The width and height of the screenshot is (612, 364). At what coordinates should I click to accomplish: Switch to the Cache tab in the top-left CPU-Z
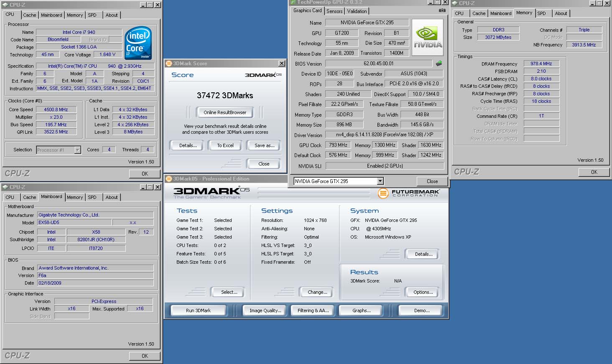pos(29,15)
